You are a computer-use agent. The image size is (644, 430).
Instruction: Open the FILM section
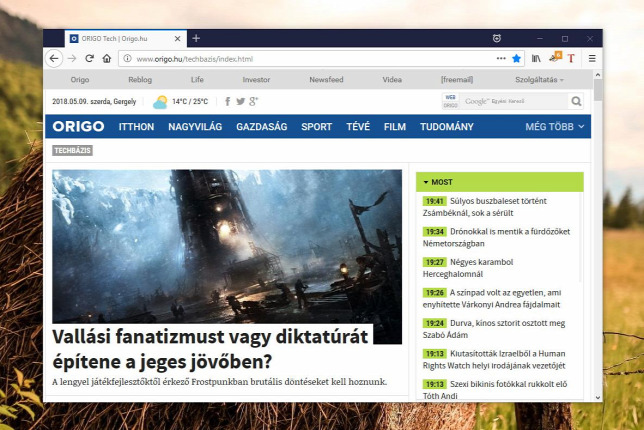pyautogui.click(x=395, y=126)
